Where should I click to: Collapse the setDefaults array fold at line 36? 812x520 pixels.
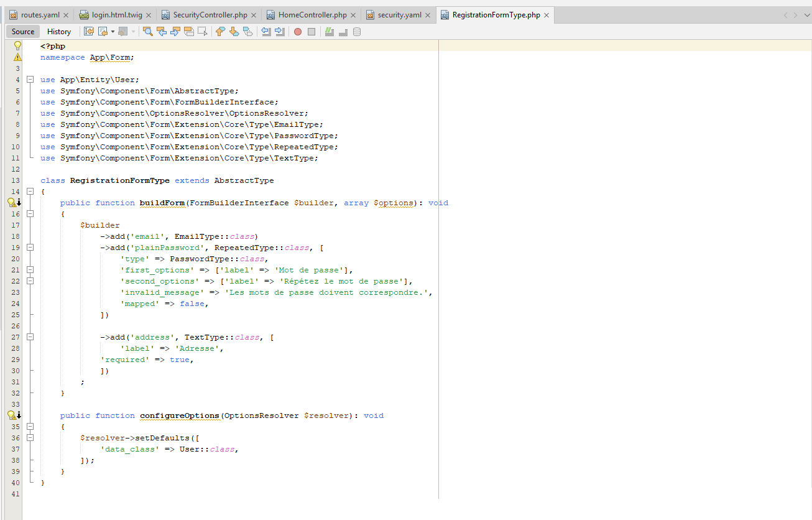30,438
